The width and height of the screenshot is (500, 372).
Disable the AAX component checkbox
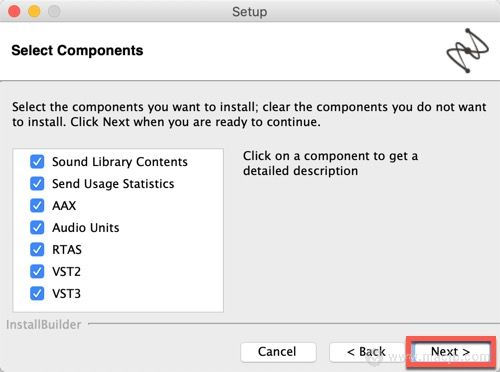(x=37, y=206)
